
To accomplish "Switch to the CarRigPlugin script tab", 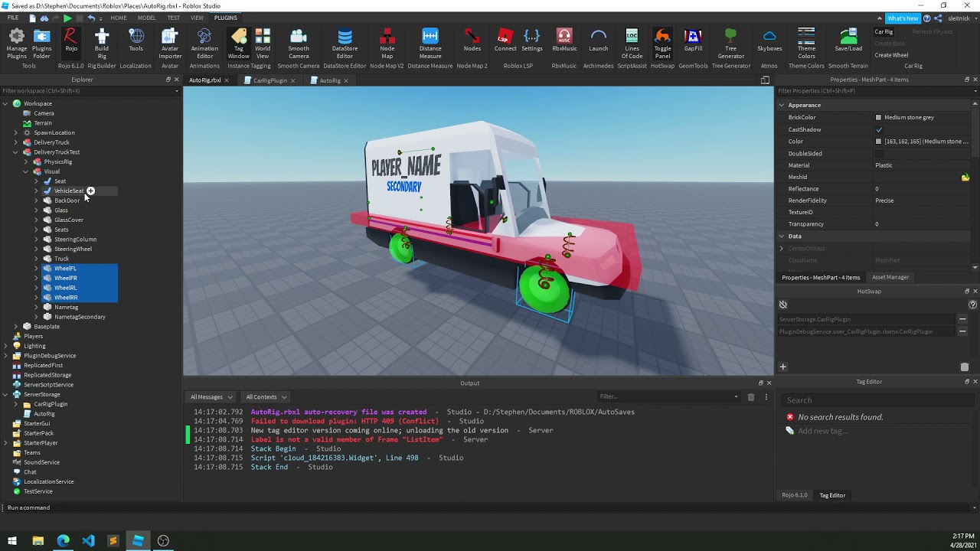I will [x=269, y=80].
